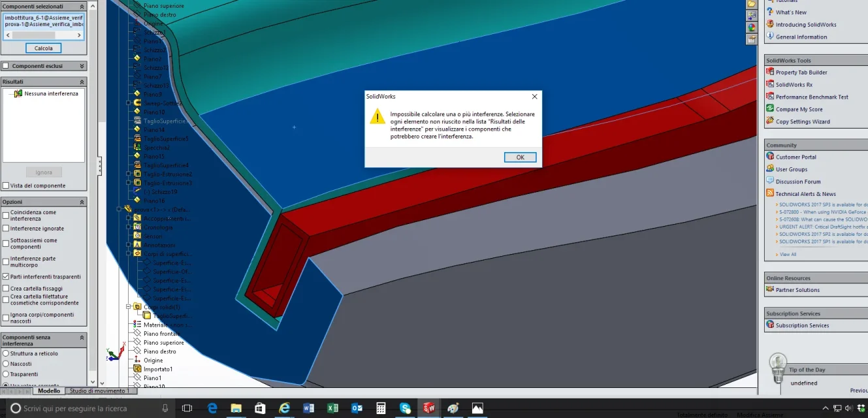This screenshot has width=868, height=418.
Task: Open the Customer Portal link
Action: [796, 157]
